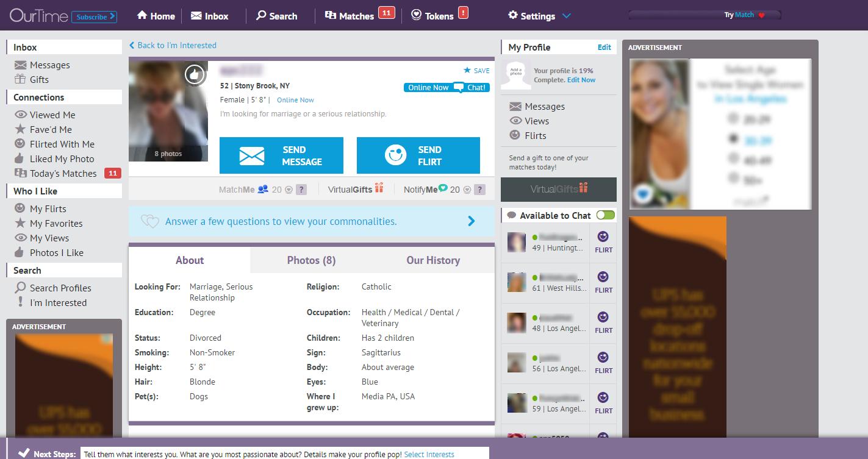
Task: Open My Views list
Action: pos(41,238)
